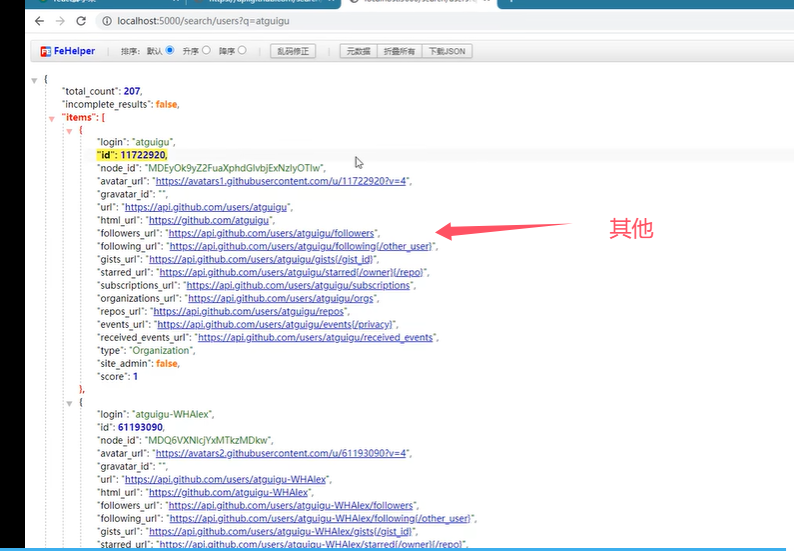This screenshot has width=794, height=554.
Task: Click the browser forward arrow
Action: [60, 21]
